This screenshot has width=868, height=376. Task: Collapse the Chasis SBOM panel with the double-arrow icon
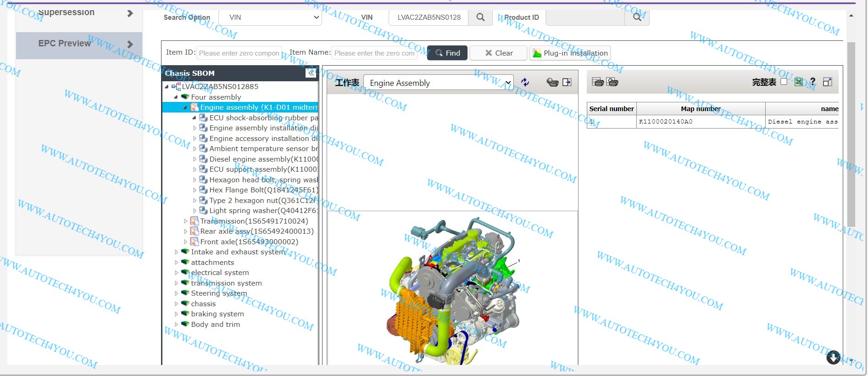tap(311, 73)
